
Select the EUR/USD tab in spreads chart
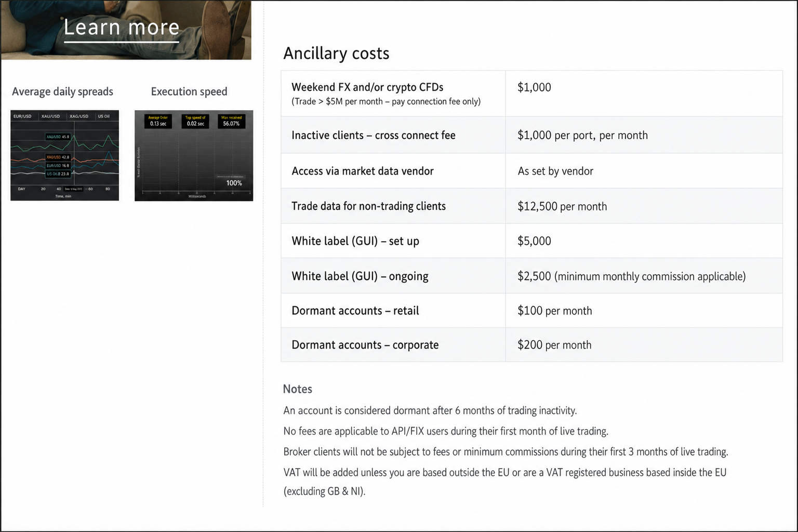[22, 116]
